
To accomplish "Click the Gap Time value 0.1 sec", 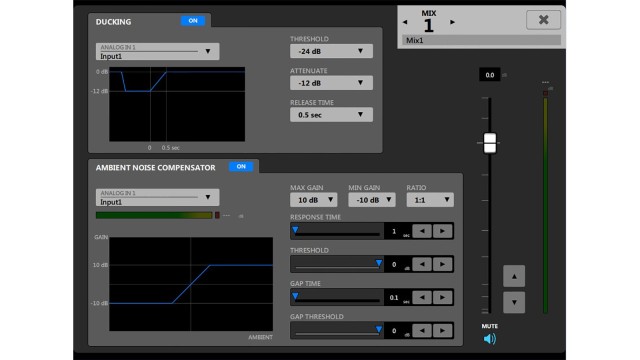I will click(x=394, y=298).
